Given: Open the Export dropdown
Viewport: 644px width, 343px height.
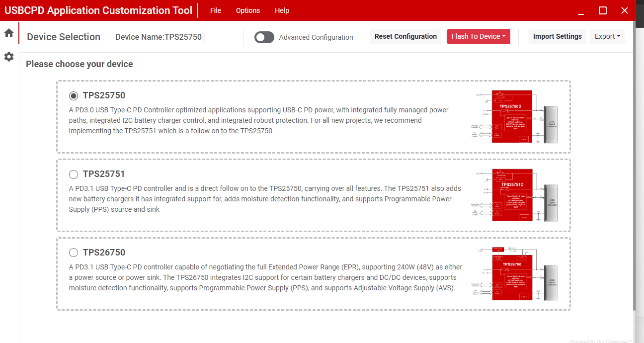Looking at the screenshot, I should pyautogui.click(x=607, y=36).
